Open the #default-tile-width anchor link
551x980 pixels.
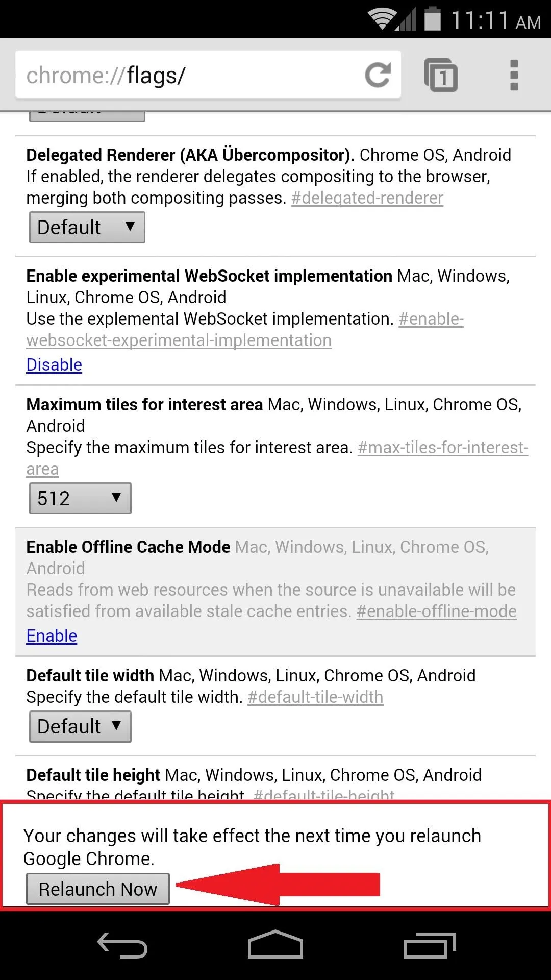click(315, 697)
